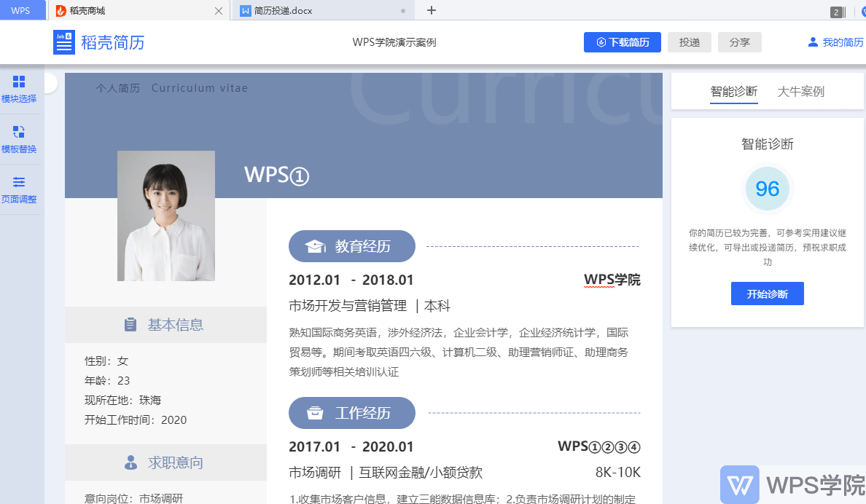Click the 开始工作时间：2020 field

coord(136,420)
